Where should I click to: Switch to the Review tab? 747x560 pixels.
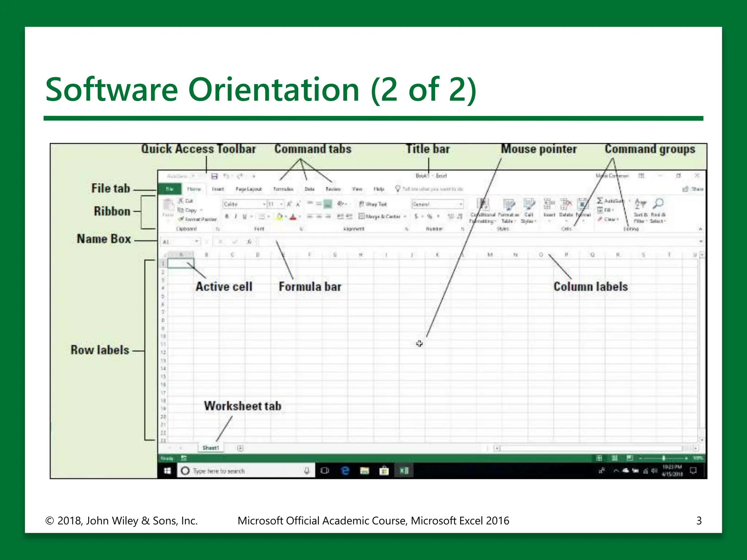point(333,189)
